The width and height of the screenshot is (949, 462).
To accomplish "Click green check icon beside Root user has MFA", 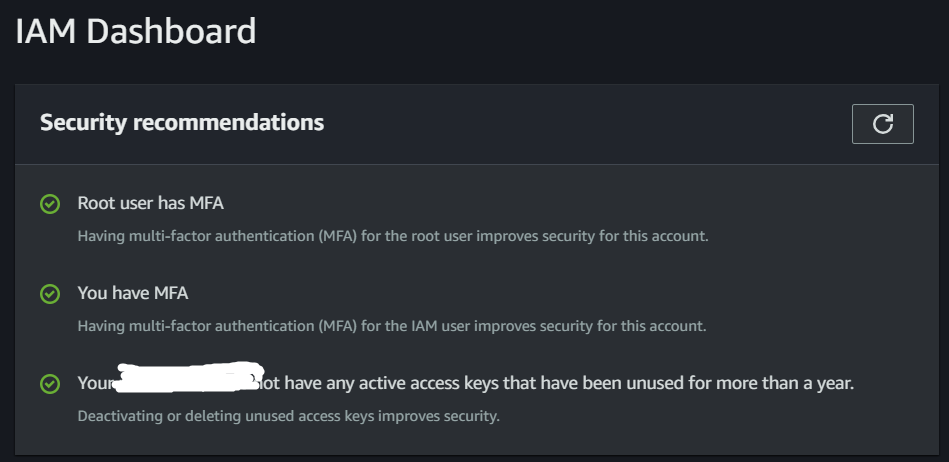I will [x=49, y=204].
